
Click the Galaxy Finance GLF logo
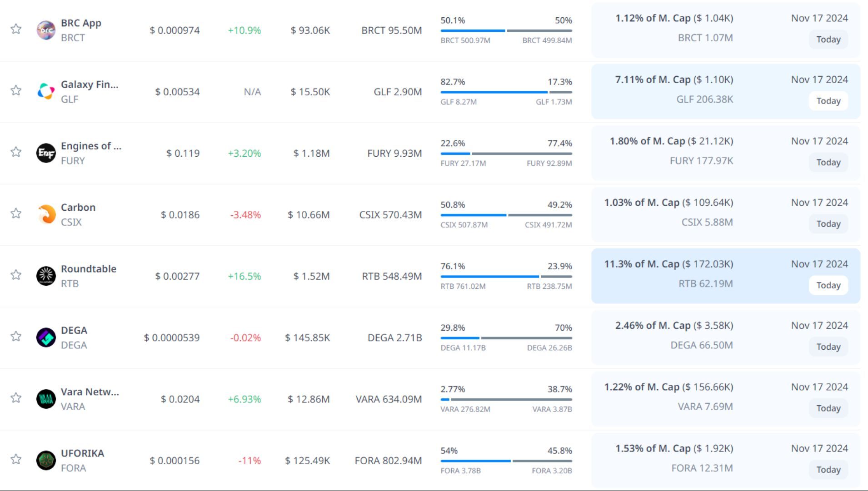(x=46, y=91)
